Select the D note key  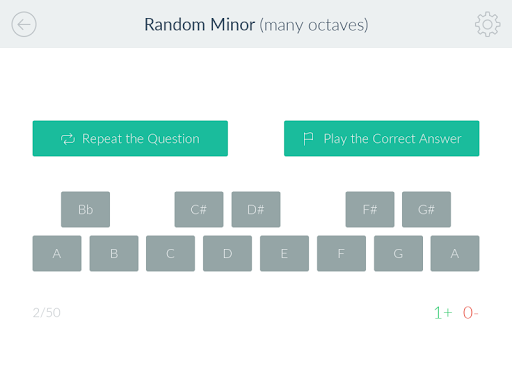coord(227,253)
